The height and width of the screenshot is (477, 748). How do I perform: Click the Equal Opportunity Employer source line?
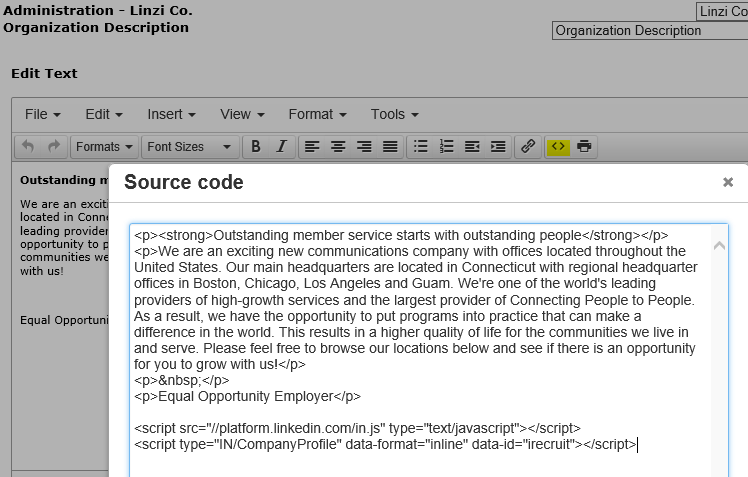(x=248, y=396)
